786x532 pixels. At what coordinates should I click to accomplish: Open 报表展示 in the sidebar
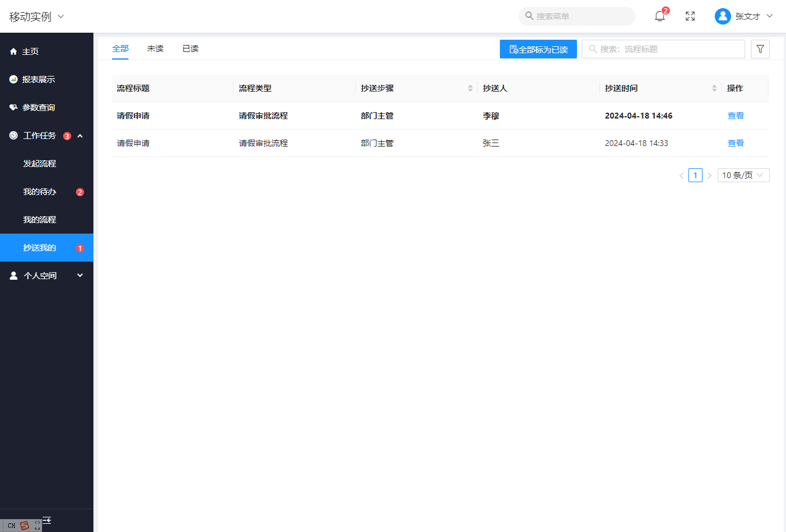point(39,79)
